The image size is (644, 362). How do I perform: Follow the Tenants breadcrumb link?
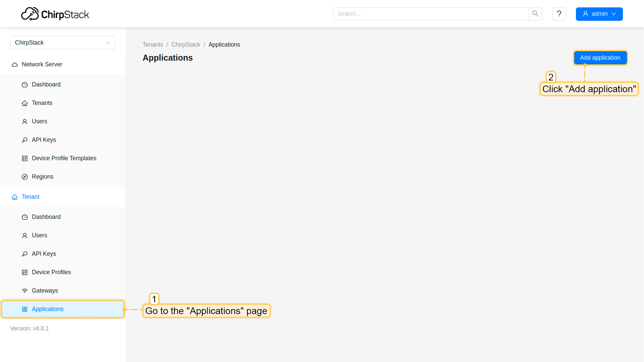coord(153,45)
